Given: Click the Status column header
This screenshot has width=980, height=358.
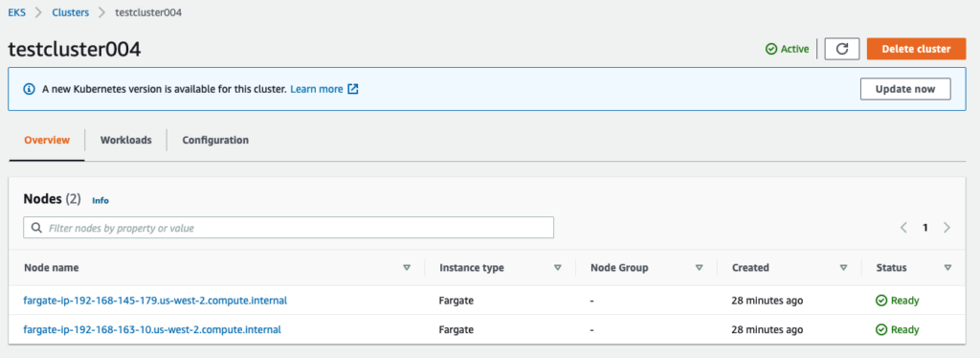Looking at the screenshot, I should coord(891,267).
